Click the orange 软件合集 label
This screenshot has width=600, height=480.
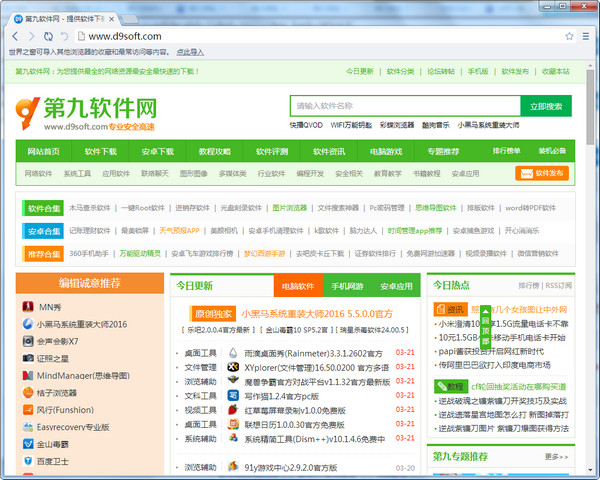click(x=43, y=208)
